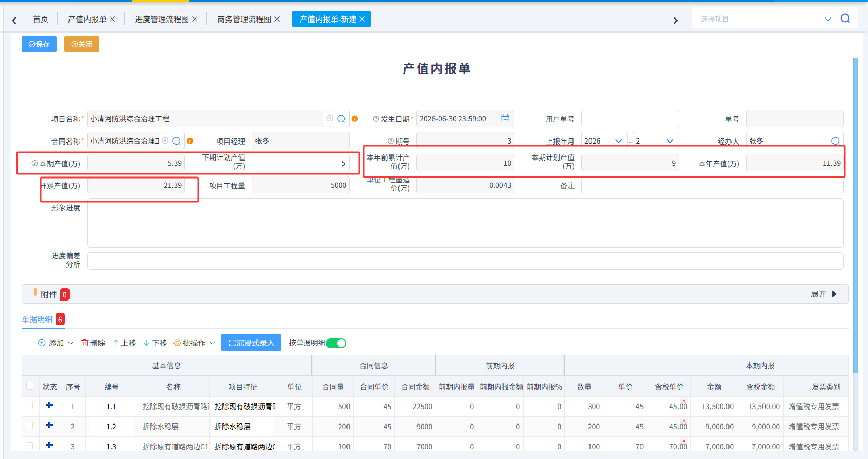Open the 商务管理流程图 tab

pos(244,19)
